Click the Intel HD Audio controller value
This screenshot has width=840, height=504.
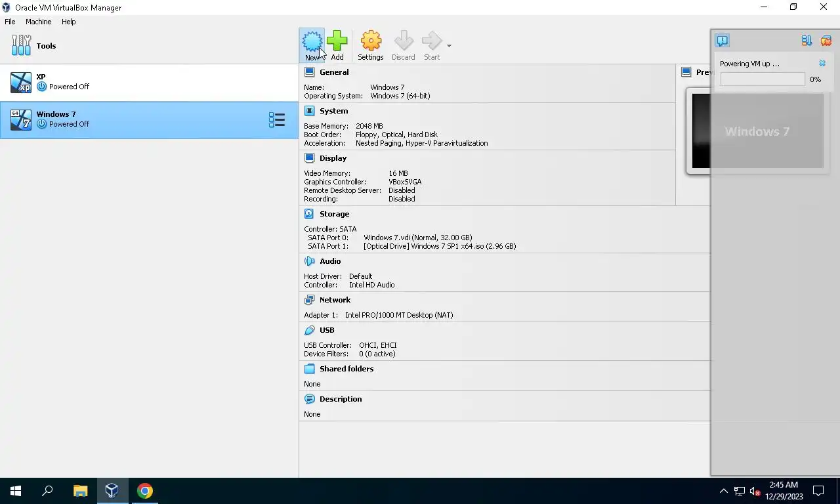click(x=372, y=285)
